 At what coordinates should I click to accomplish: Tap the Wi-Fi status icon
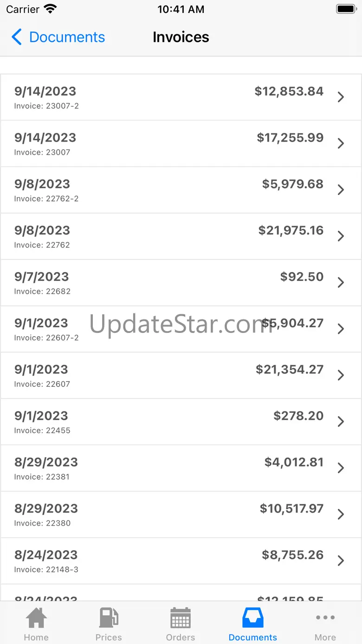click(50, 9)
